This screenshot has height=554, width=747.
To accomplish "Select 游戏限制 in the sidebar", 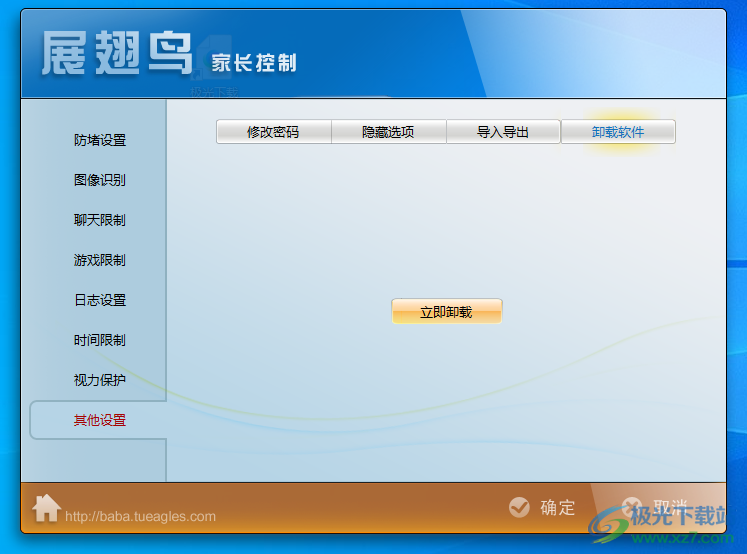I will click(100, 260).
